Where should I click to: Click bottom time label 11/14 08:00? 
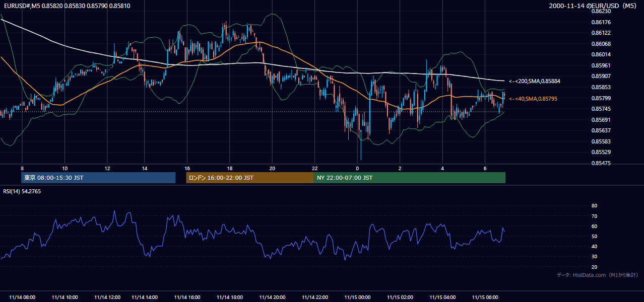pyautogui.click(x=22, y=297)
